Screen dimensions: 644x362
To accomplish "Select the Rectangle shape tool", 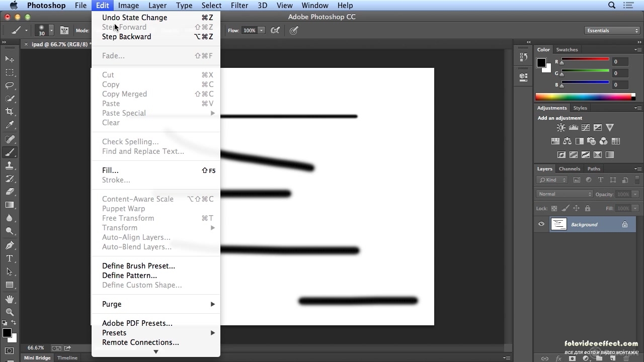I will click(x=10, y=285).
